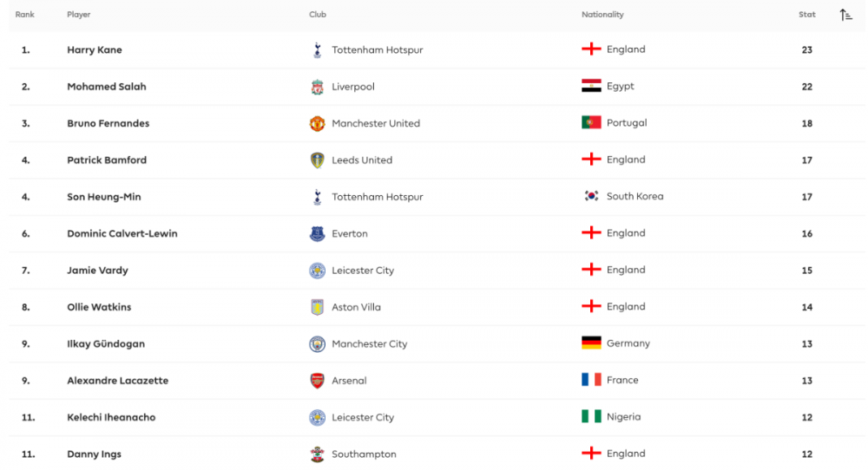The width and height of the screenshot is (868, 470).
Task: Click the Stat column header
Action: click(x=807, y=15)
